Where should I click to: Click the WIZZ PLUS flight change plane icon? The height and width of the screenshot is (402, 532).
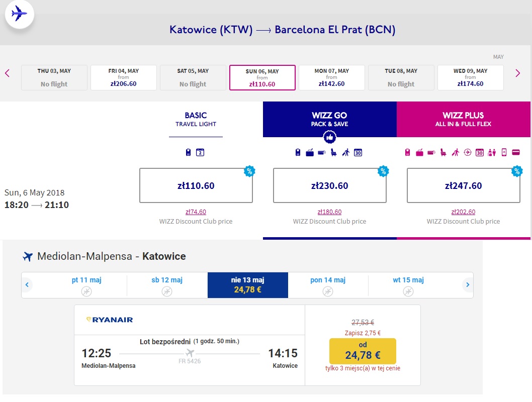coord(468,153)
